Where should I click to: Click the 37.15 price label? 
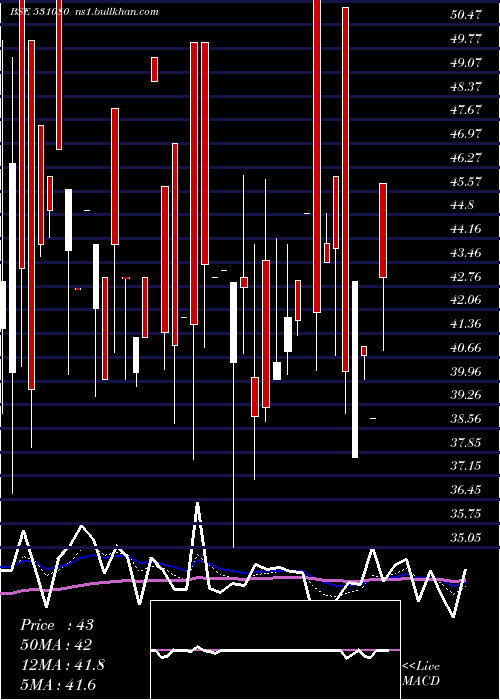coord(466,466)
